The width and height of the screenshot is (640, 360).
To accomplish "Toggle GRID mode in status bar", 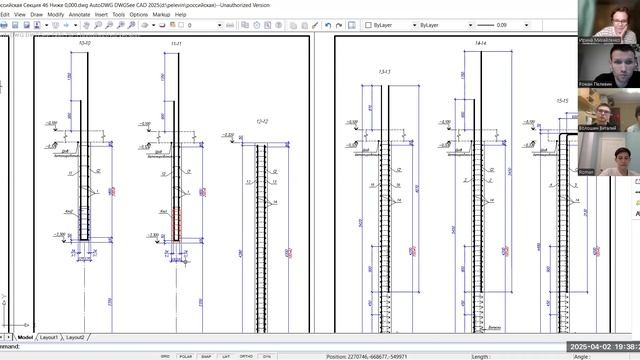I will 165,356.
